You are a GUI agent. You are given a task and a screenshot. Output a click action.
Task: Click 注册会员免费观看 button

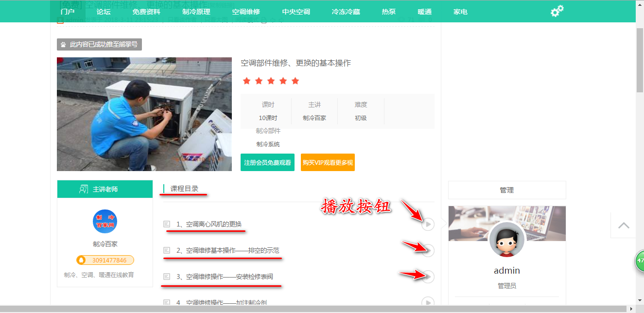point(268,162)
